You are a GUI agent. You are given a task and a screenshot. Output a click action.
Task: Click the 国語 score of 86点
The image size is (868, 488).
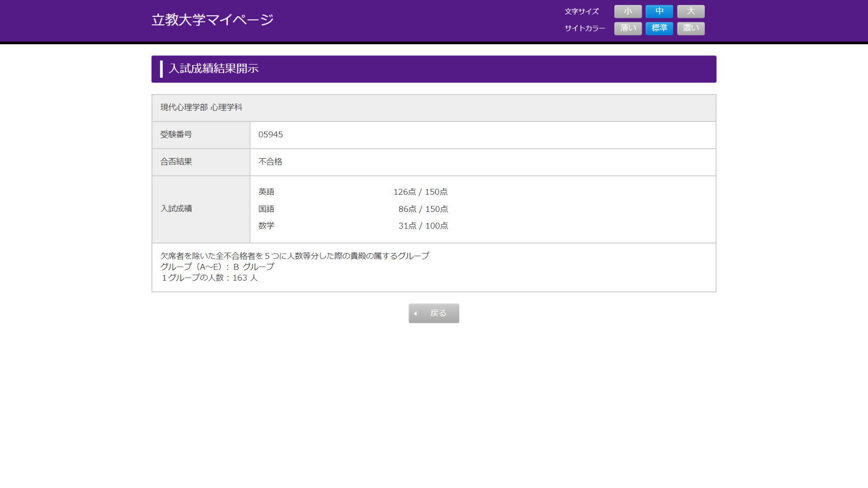point(407,209)
